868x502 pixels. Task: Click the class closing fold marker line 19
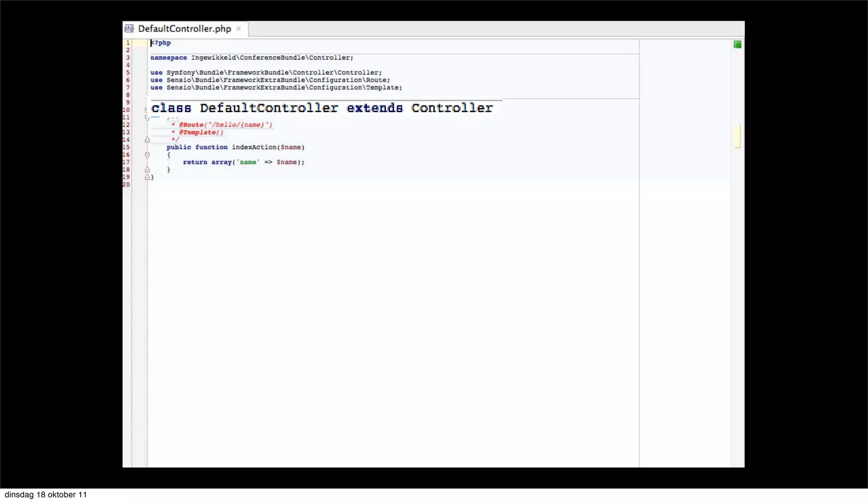coord(147,177)
